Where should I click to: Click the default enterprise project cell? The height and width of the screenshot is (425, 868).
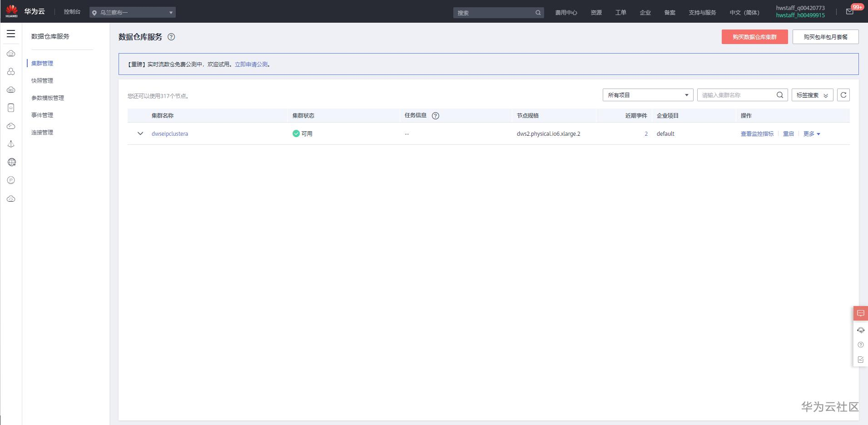click(x=665, y=134)
